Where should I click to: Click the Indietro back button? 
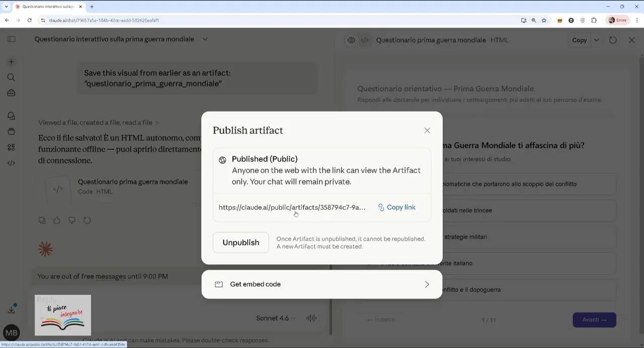[x=381, y=320]
